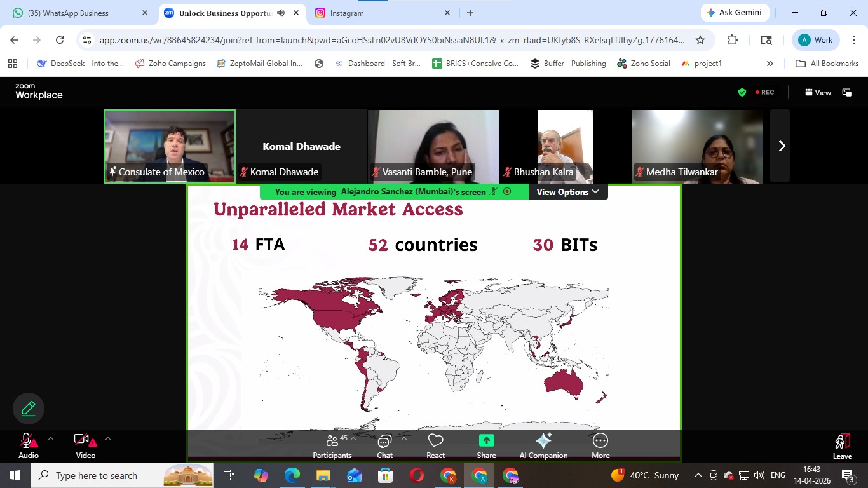Open the Participants panel
Image resolution: width=868 pixels, height=488 pixels.
tap(332, 445)
